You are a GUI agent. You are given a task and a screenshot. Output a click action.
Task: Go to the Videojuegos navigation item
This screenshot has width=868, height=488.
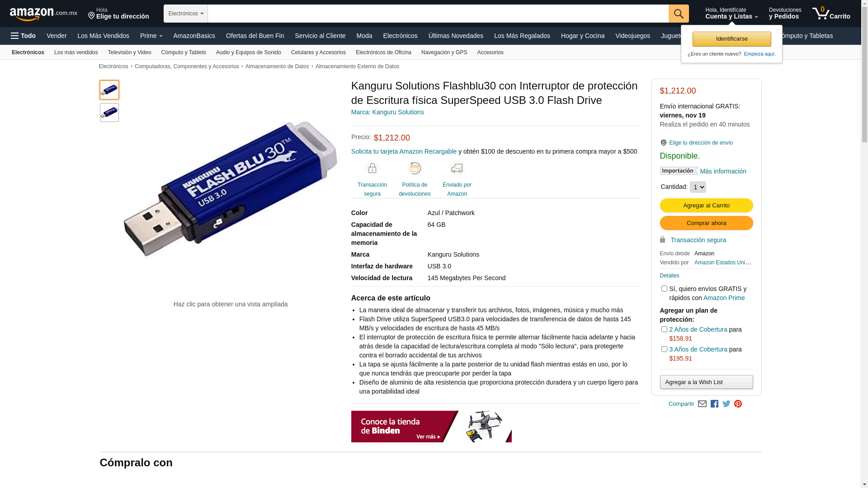(x=632, y=36)
